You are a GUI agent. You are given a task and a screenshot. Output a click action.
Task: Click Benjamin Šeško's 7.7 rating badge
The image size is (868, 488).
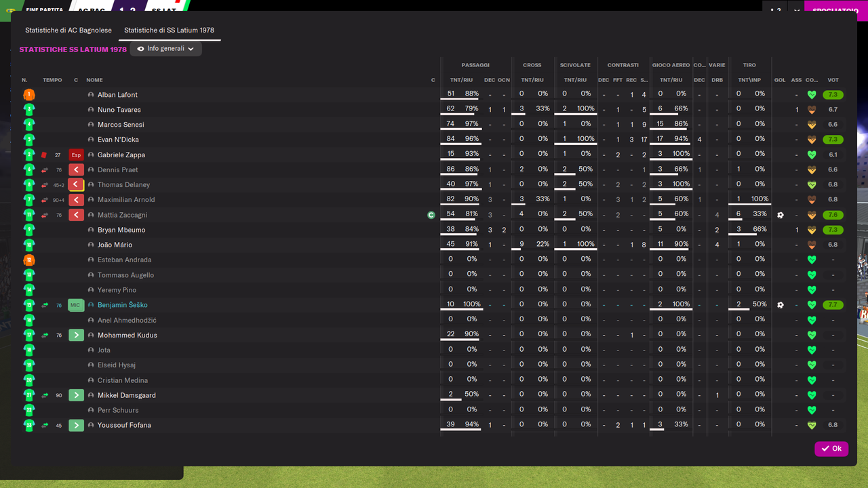(833, 305)
